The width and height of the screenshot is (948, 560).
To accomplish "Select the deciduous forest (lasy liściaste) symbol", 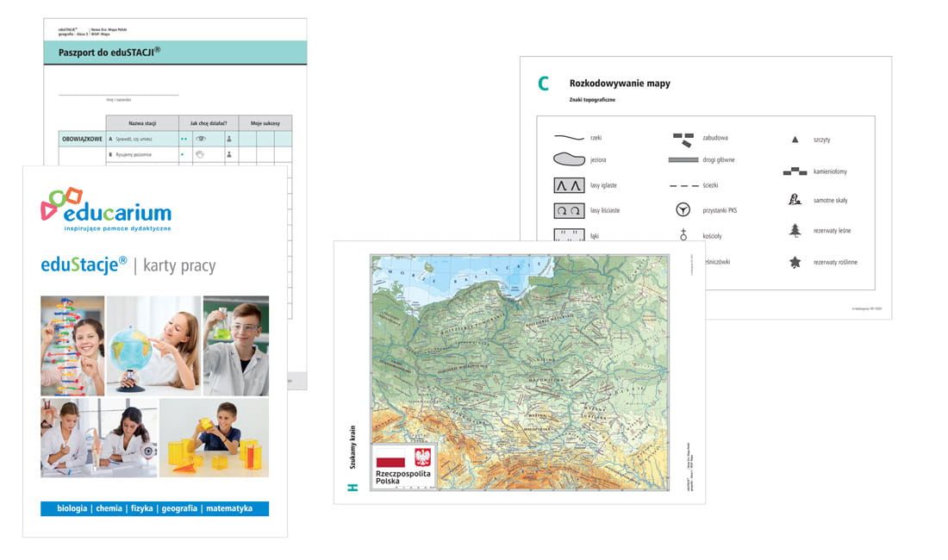I will coord(569,211).
